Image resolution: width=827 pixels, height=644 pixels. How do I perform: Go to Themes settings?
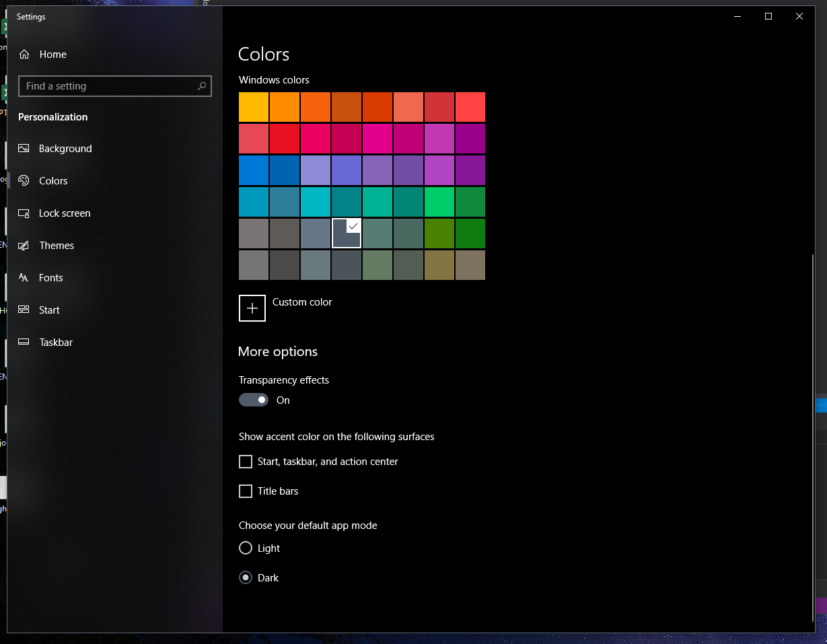pos(57,245)
